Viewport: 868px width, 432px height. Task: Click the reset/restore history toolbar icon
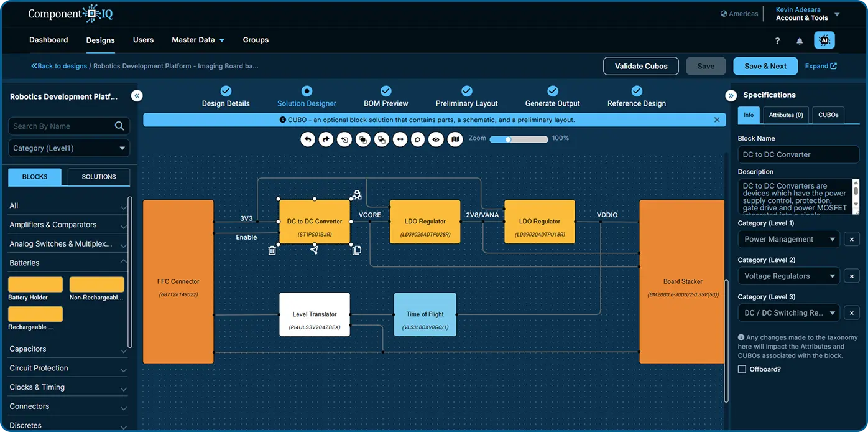point(344,139)
